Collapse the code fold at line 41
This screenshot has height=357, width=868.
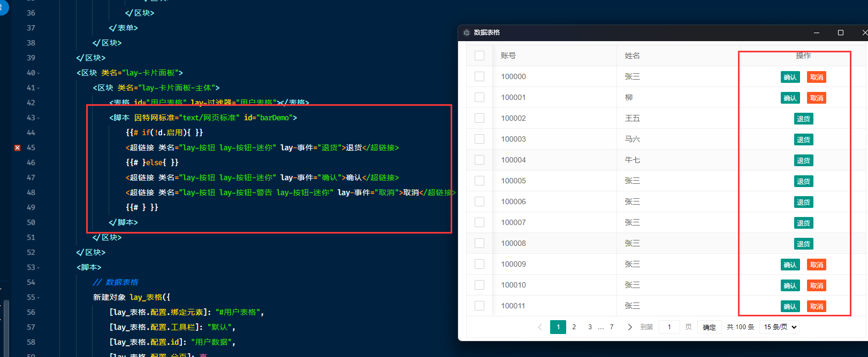click(x=39, y=88)
